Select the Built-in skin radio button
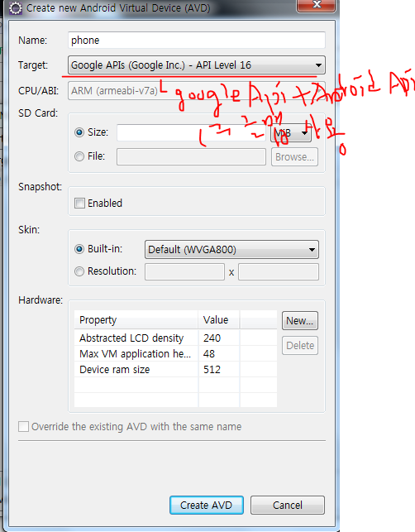Image resolution: width=415 pixels, height=532 pixels. [x=79, y=249]
